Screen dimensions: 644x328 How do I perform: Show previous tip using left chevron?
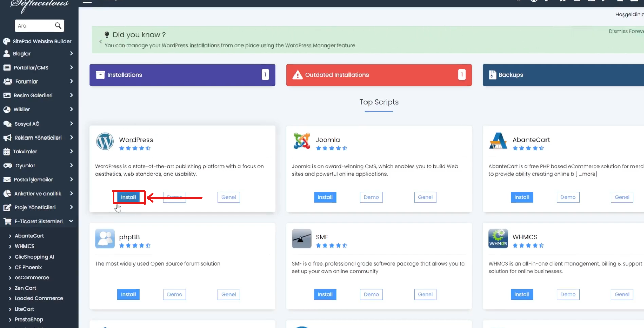[101, 42]
